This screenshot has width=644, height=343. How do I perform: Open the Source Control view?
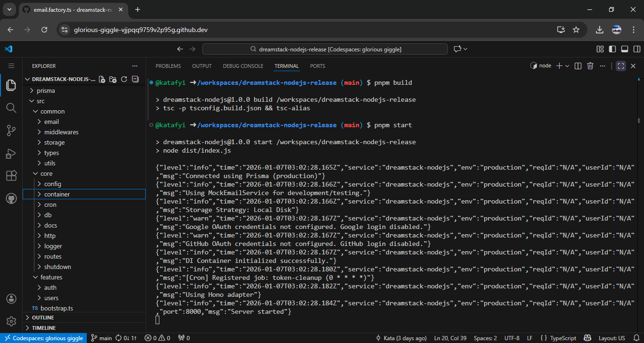[x=11, y=131]
